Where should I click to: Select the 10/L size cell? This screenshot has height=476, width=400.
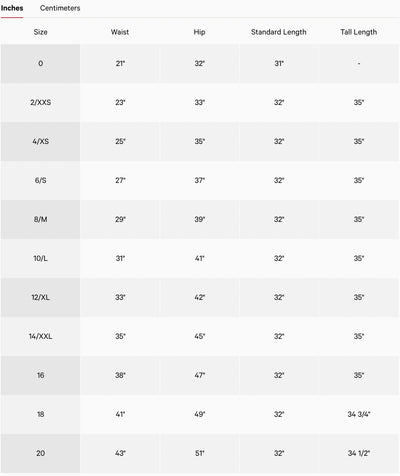[40, 258]
